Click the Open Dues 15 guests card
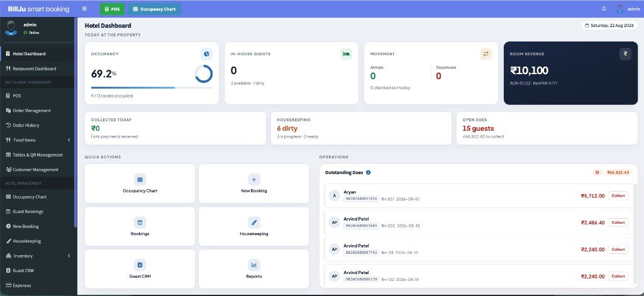Viewport: 644px width, 296px height. click(x=547, y=128)
